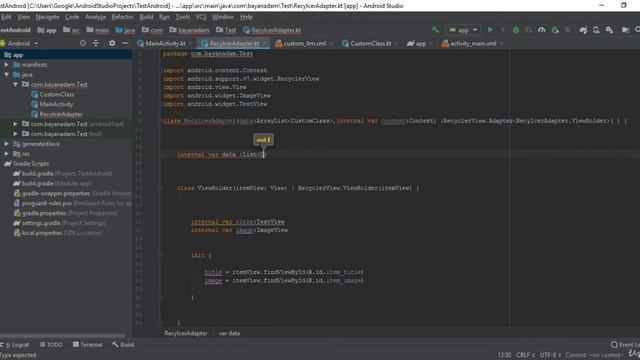Screen dimensions: 640x360
Task: Open the Android project view dropdown
Action: click(19, 43)
